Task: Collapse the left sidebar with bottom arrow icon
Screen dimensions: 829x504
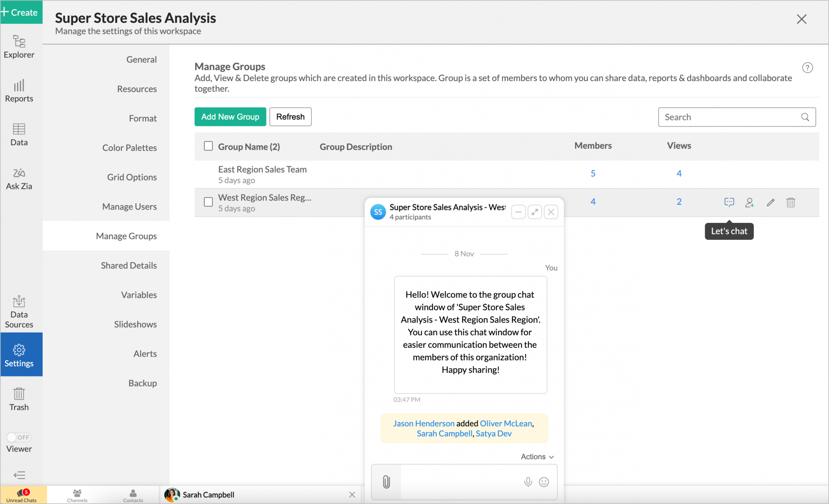Action: click(x=19, y=475)
